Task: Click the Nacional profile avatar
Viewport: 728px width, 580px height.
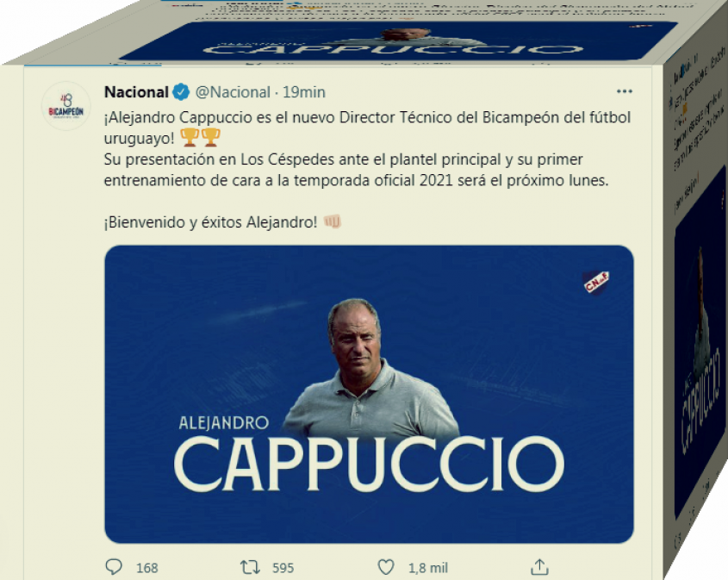Action: [66, 106]
